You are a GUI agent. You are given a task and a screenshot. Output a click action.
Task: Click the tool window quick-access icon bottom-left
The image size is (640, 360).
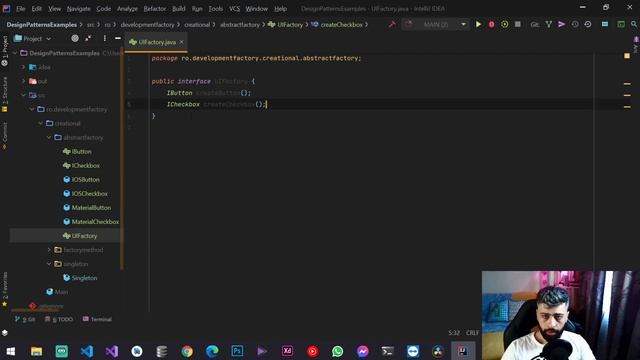pyautogui.click(x=5, y=333)
